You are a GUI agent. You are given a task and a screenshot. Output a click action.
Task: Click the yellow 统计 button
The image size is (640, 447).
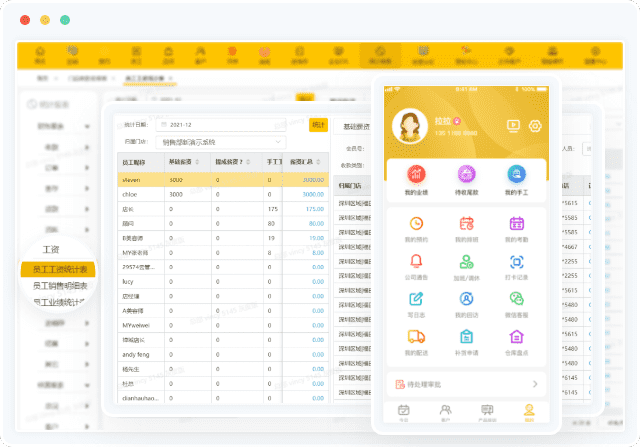click(318, 125)
